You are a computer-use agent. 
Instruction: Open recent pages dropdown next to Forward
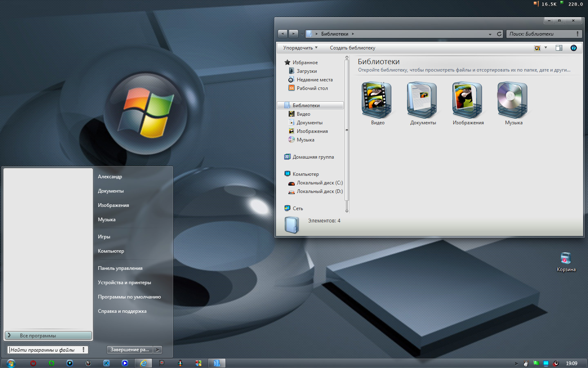302,34
